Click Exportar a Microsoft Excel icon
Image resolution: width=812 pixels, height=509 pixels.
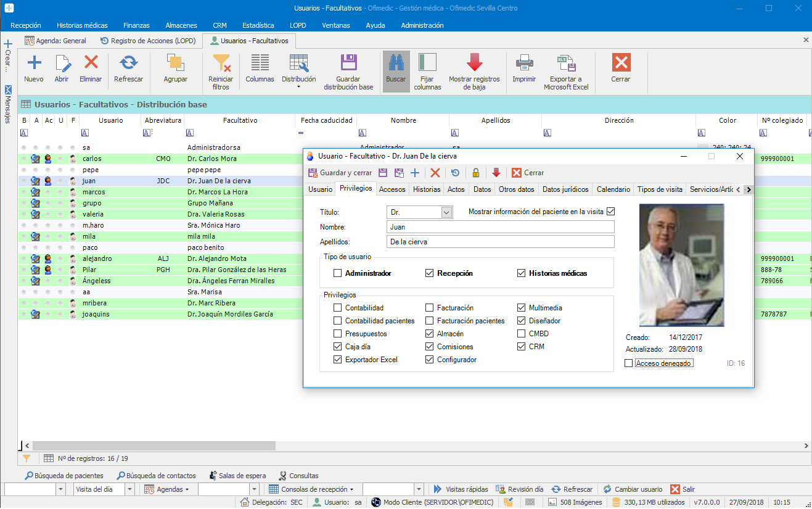point(566,63)
